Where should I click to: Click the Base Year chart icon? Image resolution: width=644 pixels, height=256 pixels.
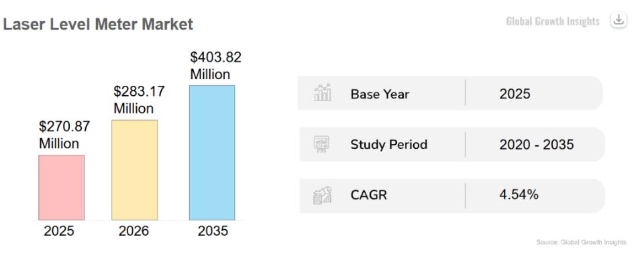(323, 92)
